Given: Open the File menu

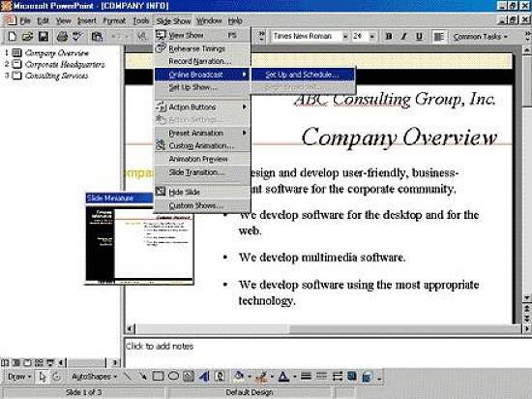Looking at the screenshot, I should 25,21.
